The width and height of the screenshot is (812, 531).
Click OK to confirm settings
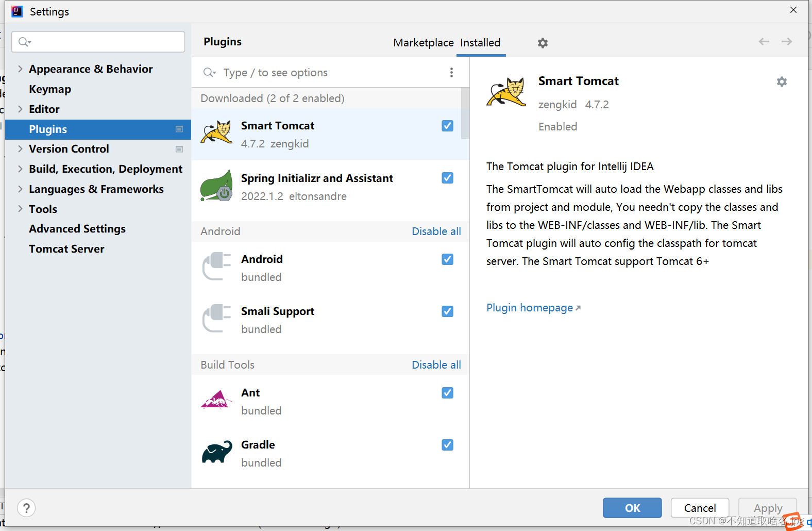632,508
